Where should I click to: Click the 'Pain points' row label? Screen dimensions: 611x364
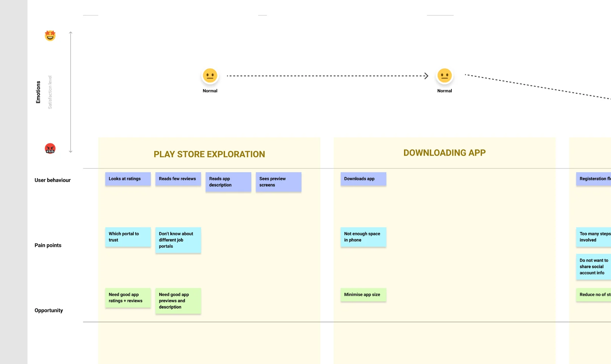tap(48, 245)
